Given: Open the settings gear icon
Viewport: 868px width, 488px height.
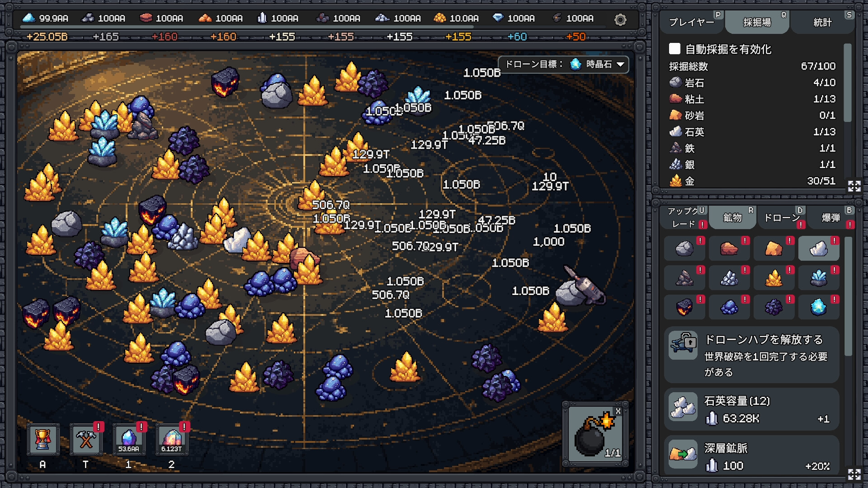Looking at the screenshot, I should point(620,19).
